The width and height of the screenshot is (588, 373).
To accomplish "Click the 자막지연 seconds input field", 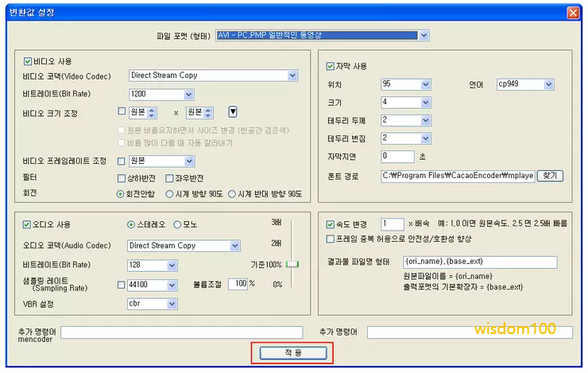I will pos(397,157).
